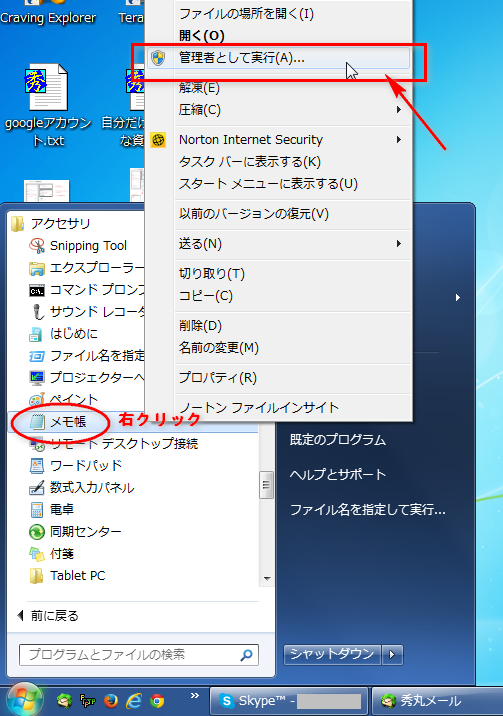Open Internet Explorer from quick launch
Viewport: 503px width, 716px height.
(134, 700)
